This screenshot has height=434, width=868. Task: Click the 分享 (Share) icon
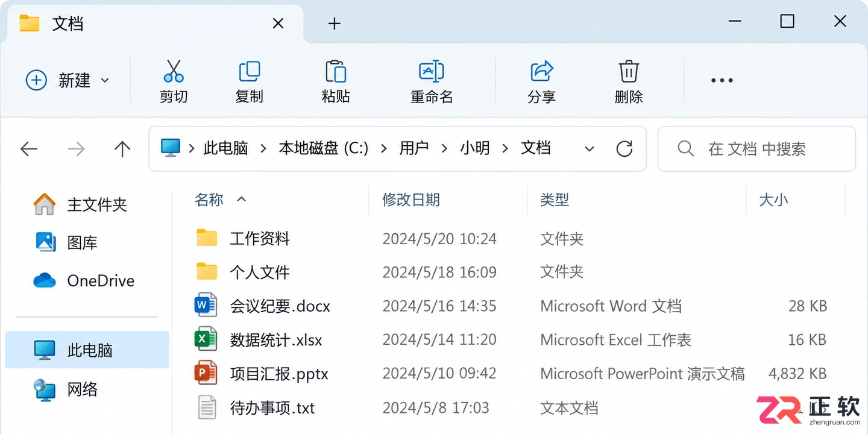pyautogui.click(x=542, y=71)
